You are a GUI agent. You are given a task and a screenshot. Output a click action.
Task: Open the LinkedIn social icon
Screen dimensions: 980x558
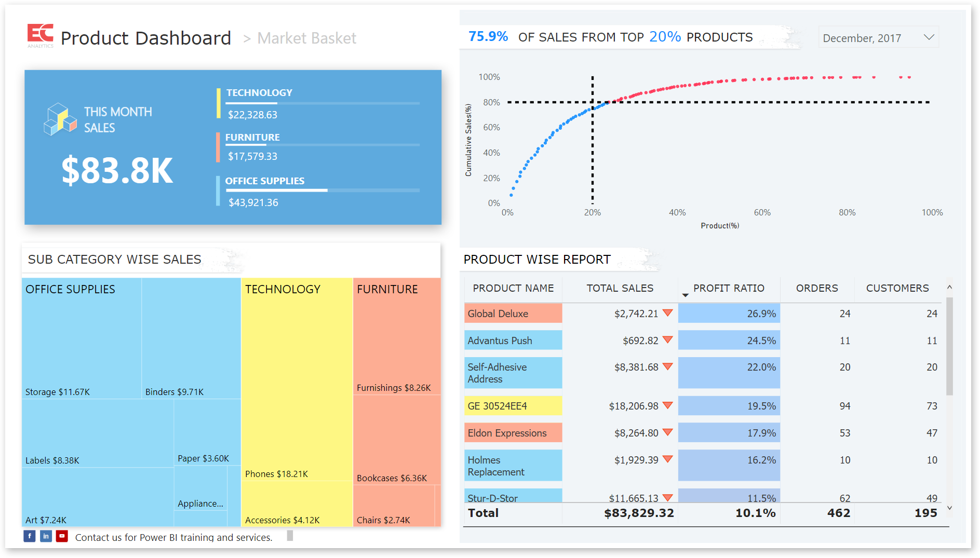[46, 536]
